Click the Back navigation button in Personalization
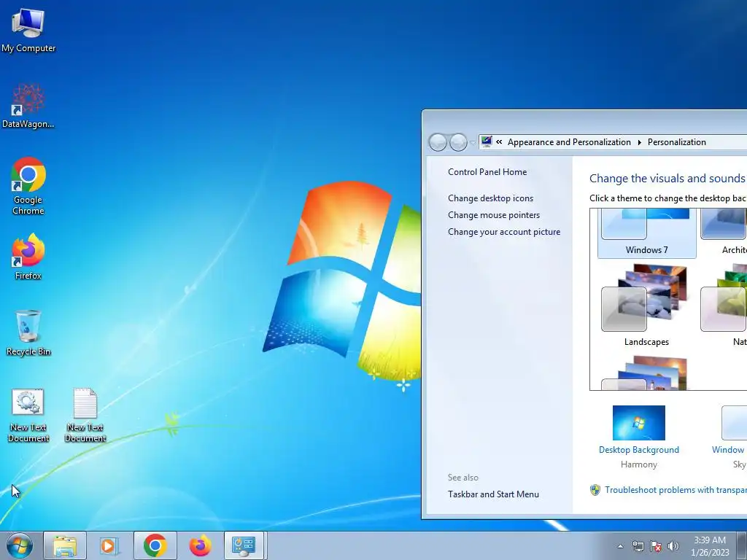The height and width of the screenshot is (560, 747). (438, 142)
